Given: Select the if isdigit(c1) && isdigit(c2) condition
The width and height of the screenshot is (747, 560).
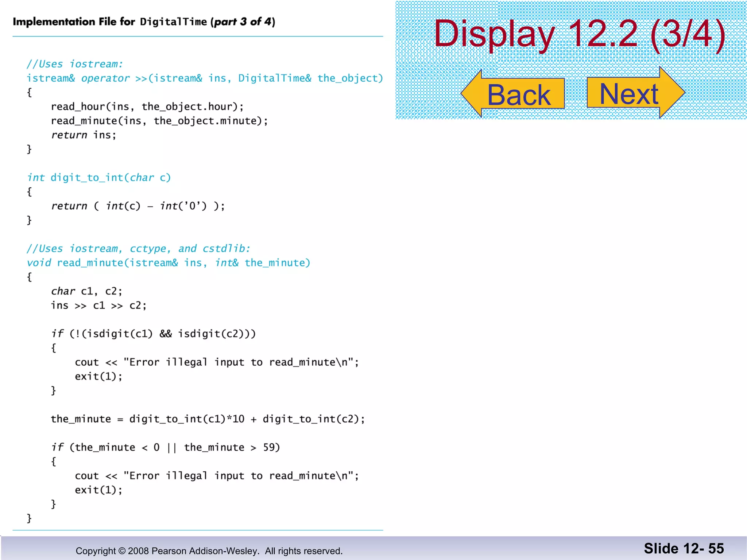Looking at the screenshot, I should pos(153,334).
